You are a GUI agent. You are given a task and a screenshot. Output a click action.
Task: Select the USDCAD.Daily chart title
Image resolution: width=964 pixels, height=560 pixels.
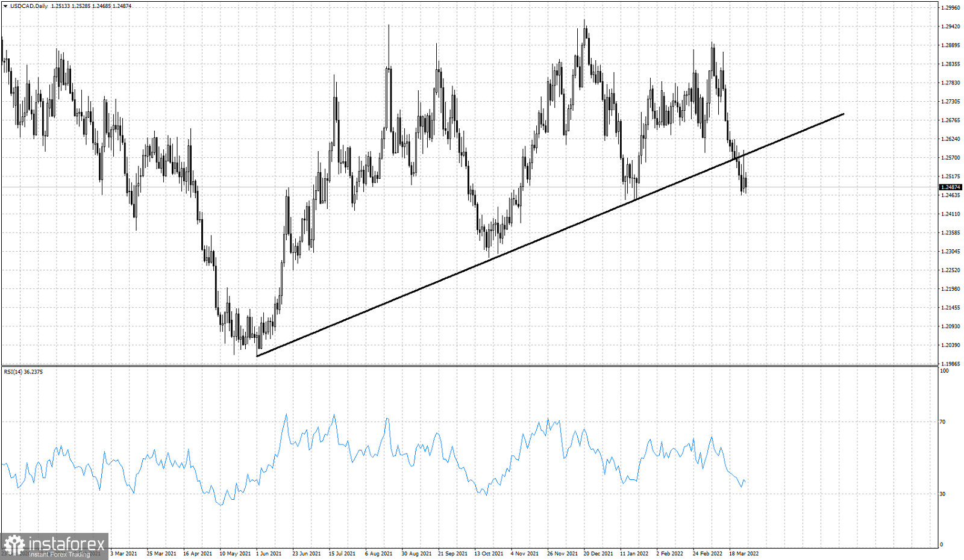pos(28,6)
